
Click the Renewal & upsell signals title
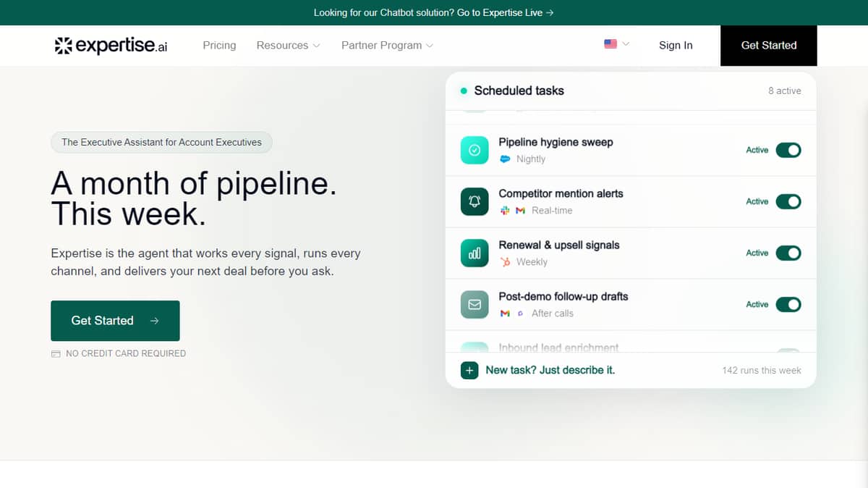coord(559,245)
